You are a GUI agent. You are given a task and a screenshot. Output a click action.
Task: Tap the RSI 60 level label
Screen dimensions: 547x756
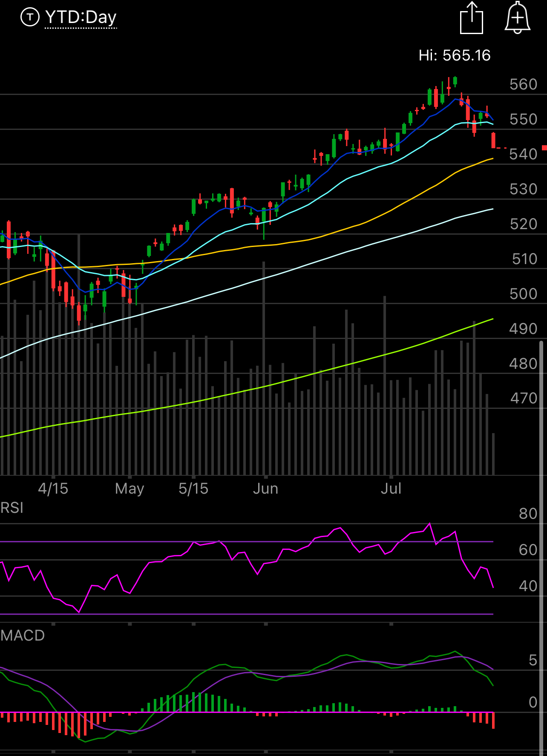point(528,550)
